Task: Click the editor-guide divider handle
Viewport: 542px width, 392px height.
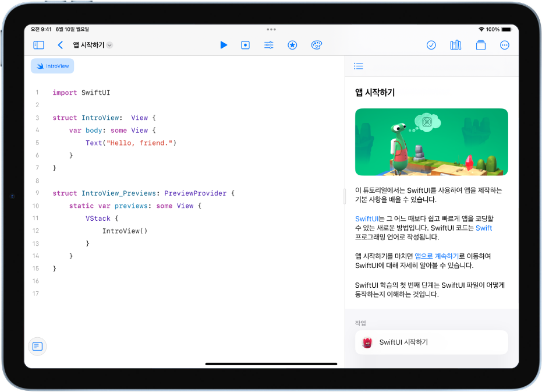Action: tap(345, 196)
